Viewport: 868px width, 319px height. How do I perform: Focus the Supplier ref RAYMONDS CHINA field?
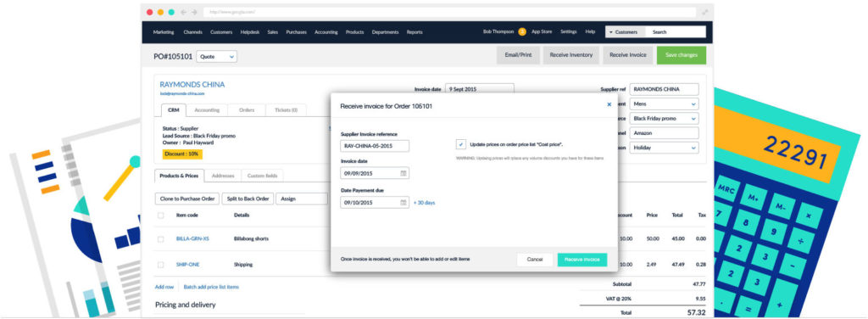pos(665,89)
